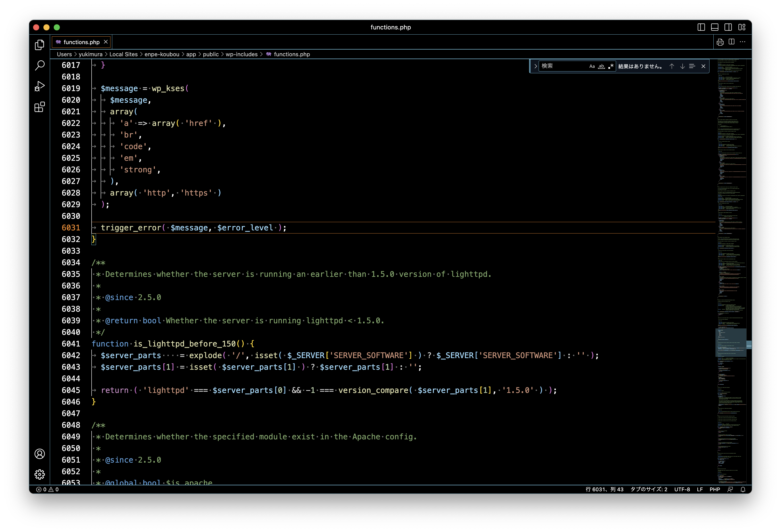Close the find widget

click(x=703, y=66)
